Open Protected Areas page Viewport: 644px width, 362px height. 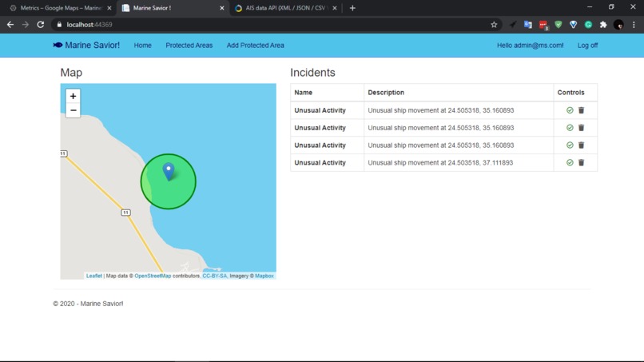click(189, 46)
